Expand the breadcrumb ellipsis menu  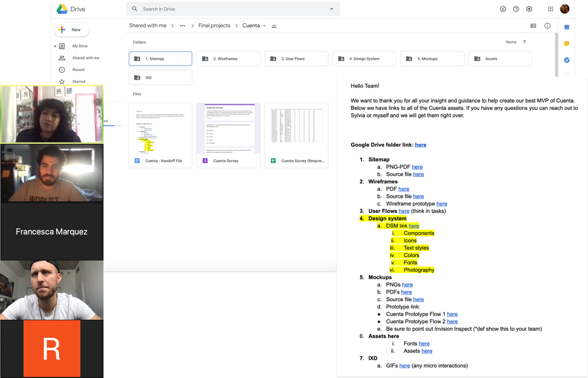(x=183, y=26)
